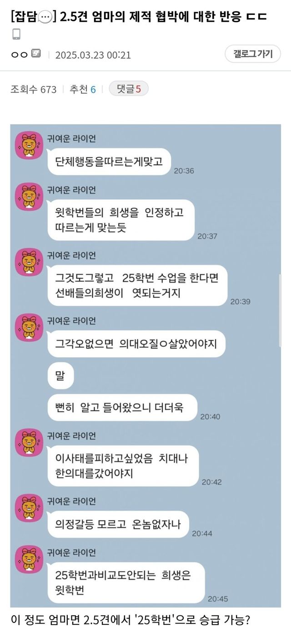Click the Ryan avatar beside the 20:42 message

pyautogui.click(x=30, y=442)
